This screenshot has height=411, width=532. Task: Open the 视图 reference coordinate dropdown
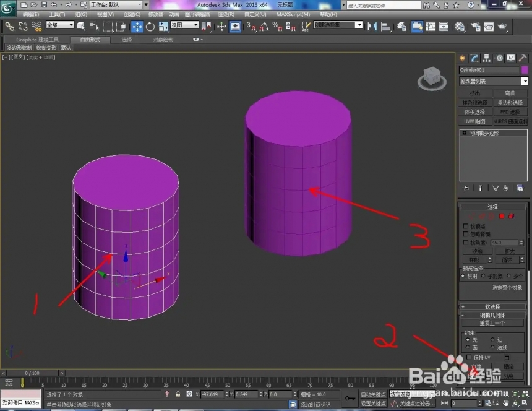point(184,25)
